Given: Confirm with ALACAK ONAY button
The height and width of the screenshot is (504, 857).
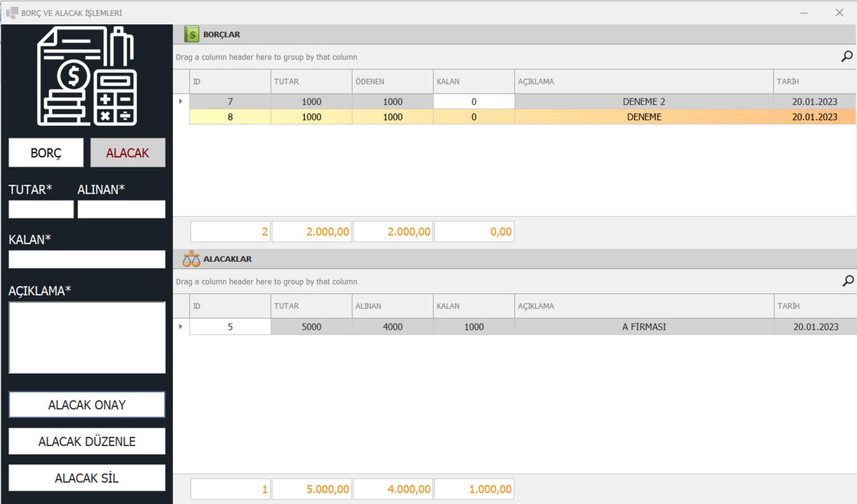Looking at the screenshot, I should pyautogui.click(x=87, y=405).
